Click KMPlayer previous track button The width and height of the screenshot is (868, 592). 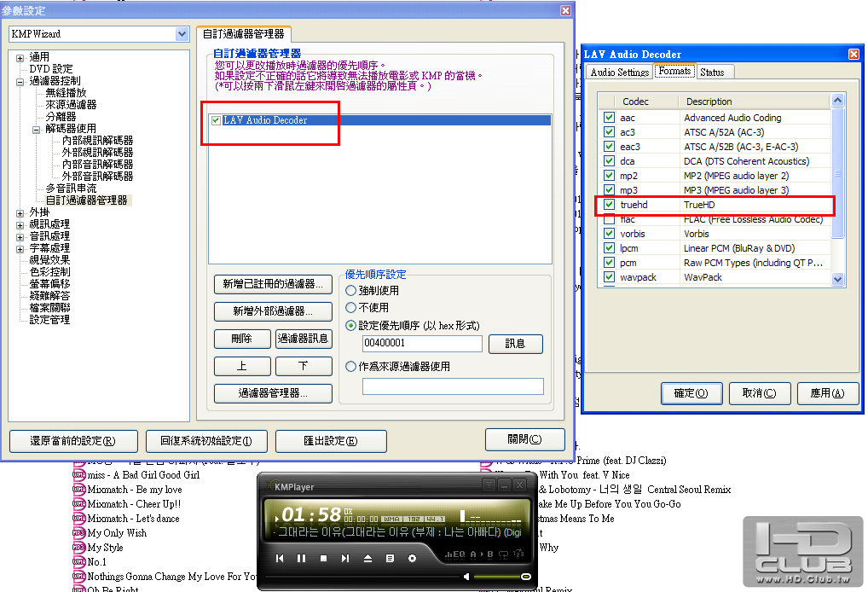pyautogui.click(x=280, y=558)
